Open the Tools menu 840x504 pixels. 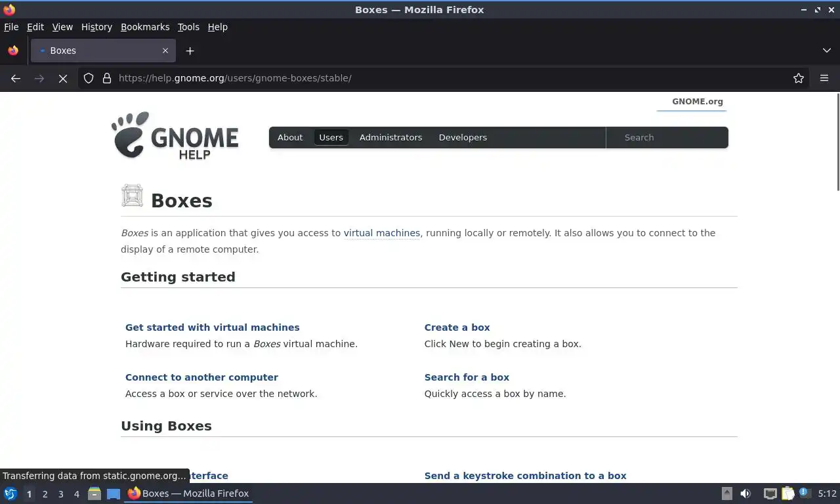click(x=188, y=27)
